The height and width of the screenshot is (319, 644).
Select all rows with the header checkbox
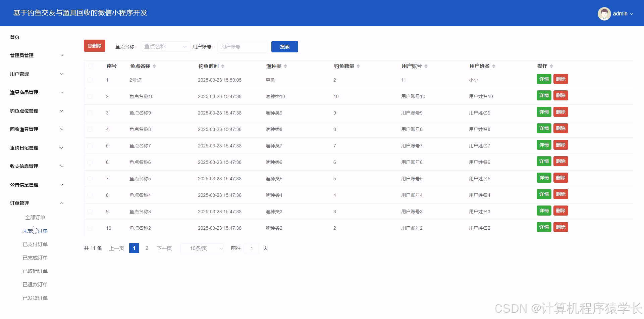tap(90, 66)
